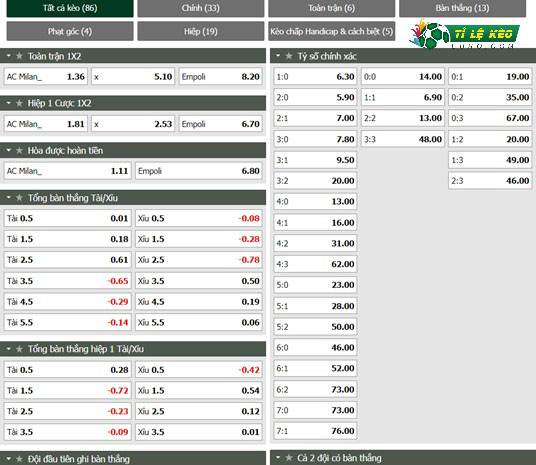Image resolution: width=536 pixels, height=465 pixels.
Task: Select AC Milan win odds 1.36
Action: click(46, 76)
